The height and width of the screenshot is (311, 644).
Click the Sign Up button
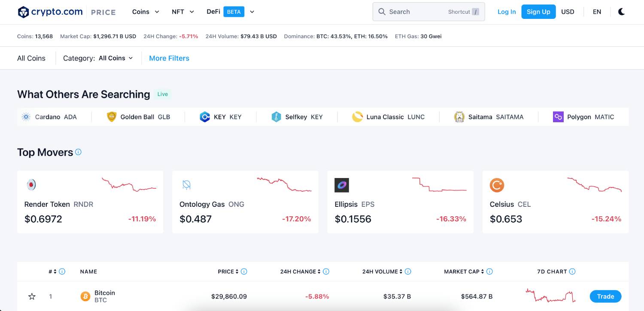[538, 12]
